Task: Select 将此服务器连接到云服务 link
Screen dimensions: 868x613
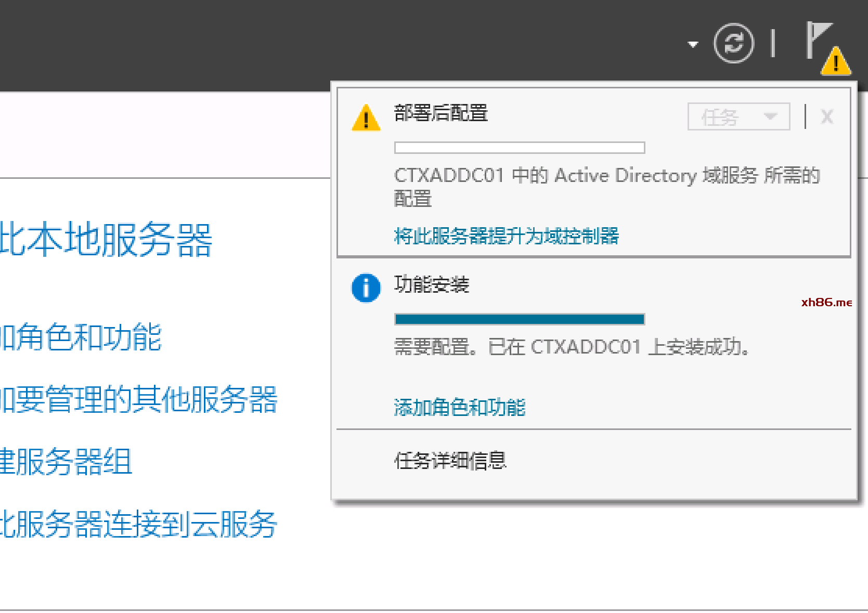Action: 138,524
